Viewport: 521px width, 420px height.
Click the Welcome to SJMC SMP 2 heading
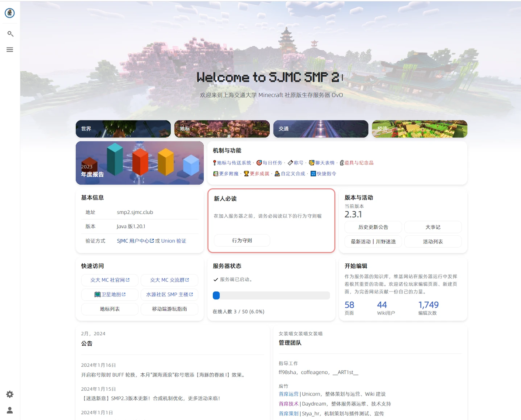point(269,77)
